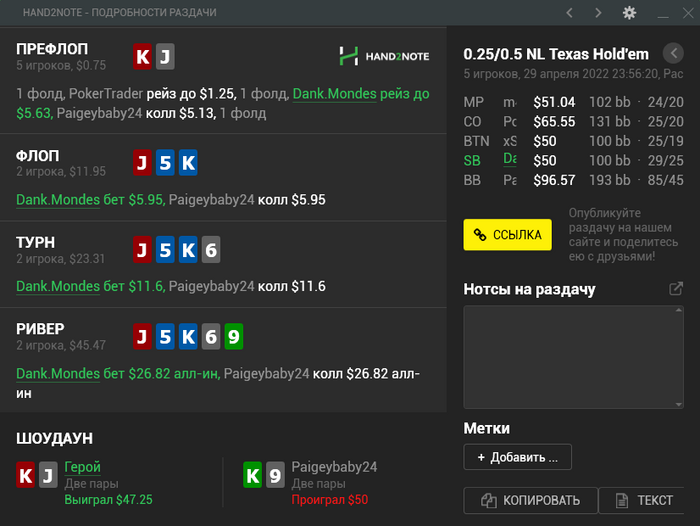Click the yellow ССЫЛКА link button
Viewport: 700px width, 526px height.
[x=508, y=234]
